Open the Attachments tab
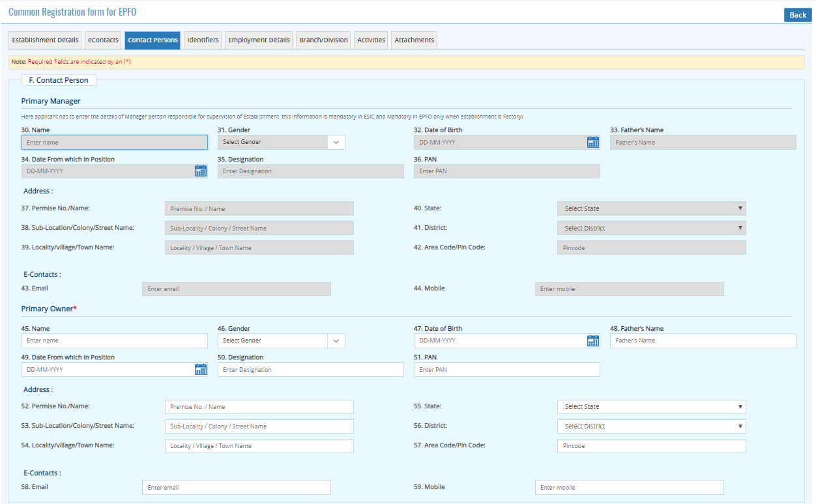Screen dimensions: 816x504 point(414,40)
